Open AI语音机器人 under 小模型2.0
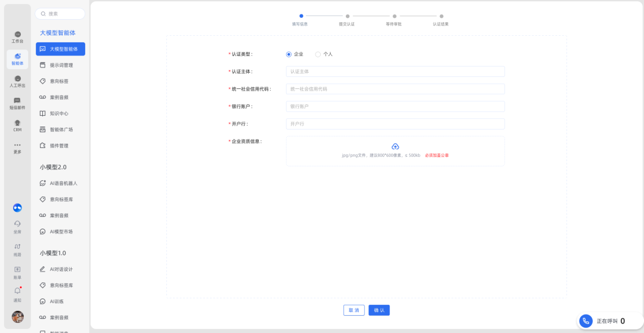 (x=63, y=183)
